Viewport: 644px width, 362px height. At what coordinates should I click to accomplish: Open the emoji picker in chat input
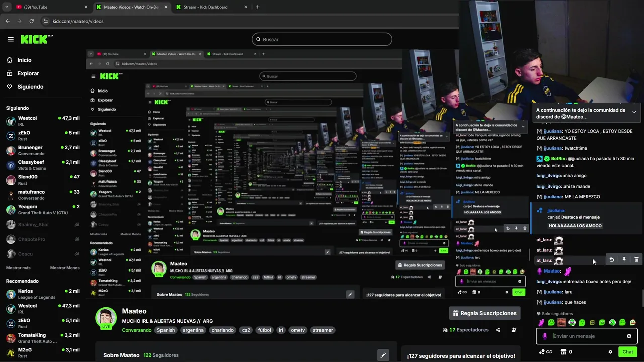629,336
